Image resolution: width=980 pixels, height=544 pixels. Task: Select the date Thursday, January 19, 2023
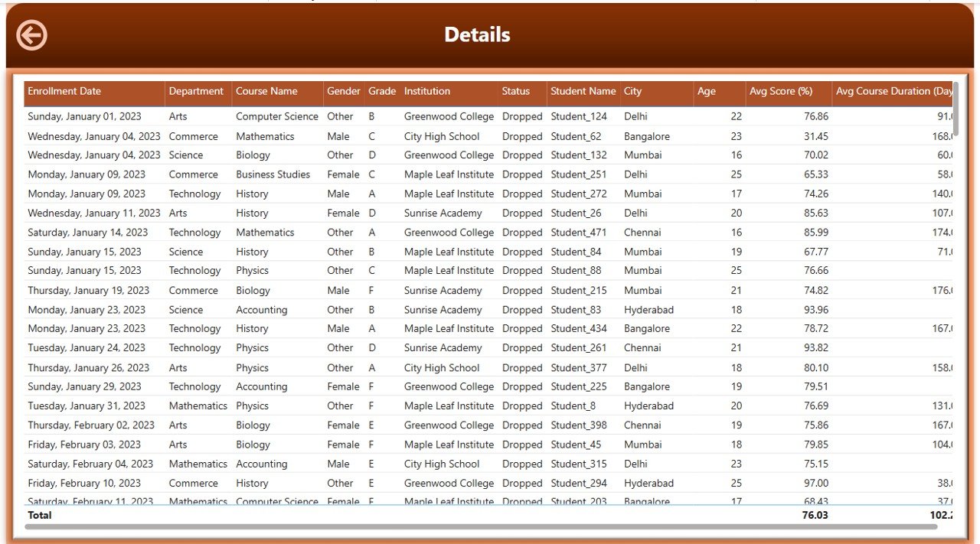[89, 290]
